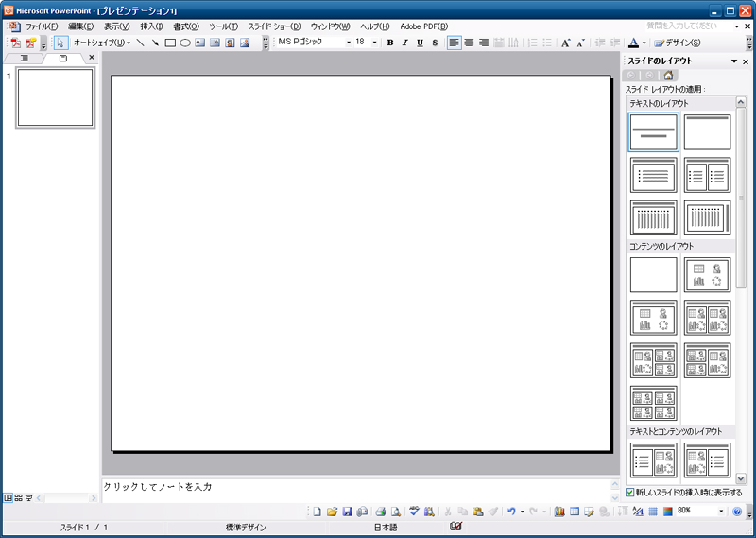The width and height of the screenshot is (756, 538).
Task: Open the Slide Show menu
Action: [x=274, y=26]
